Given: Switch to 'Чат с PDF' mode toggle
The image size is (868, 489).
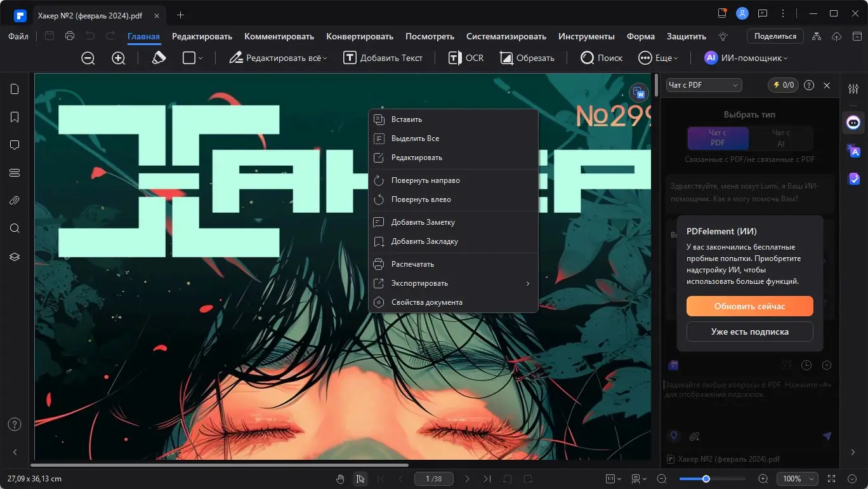Looking at the screenshot, I should pos(718,138).
